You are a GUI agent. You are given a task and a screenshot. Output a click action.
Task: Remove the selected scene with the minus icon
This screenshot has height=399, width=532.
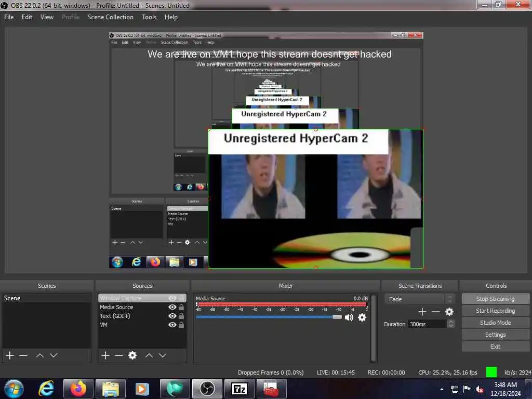point(23,355)
